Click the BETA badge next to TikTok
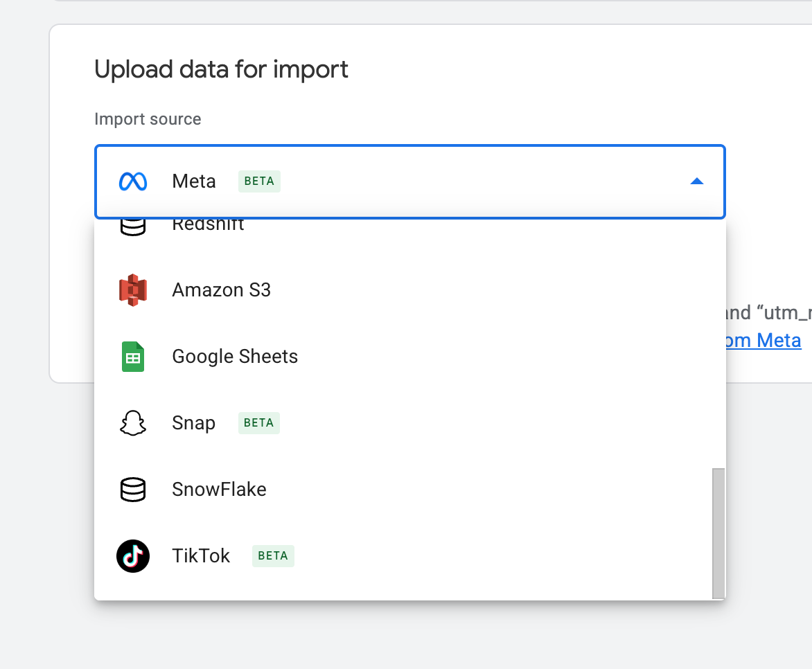Screen dimensions: 812x669 point(273,556)
